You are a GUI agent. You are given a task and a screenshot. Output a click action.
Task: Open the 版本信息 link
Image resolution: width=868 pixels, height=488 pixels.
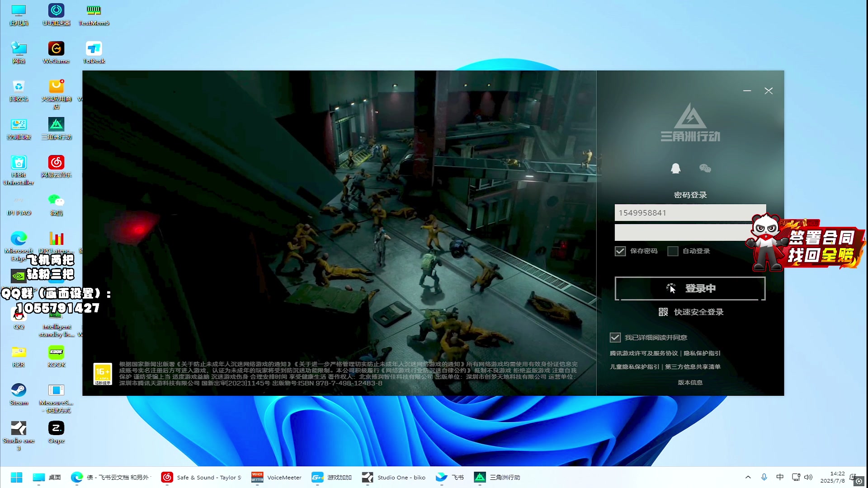(690, 383)
